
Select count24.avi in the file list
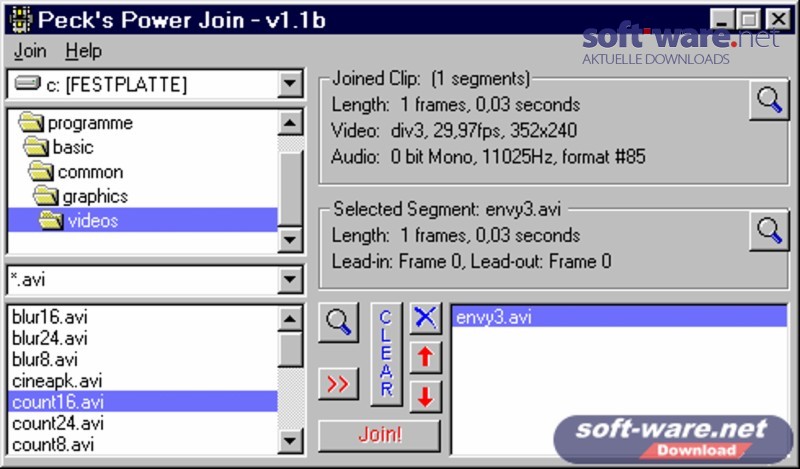143,423
